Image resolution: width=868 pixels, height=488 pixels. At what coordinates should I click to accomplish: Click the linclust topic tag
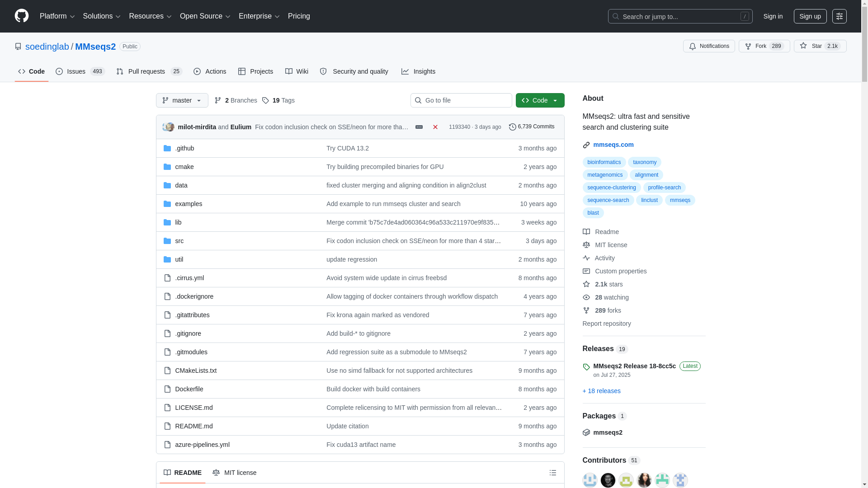649,200
